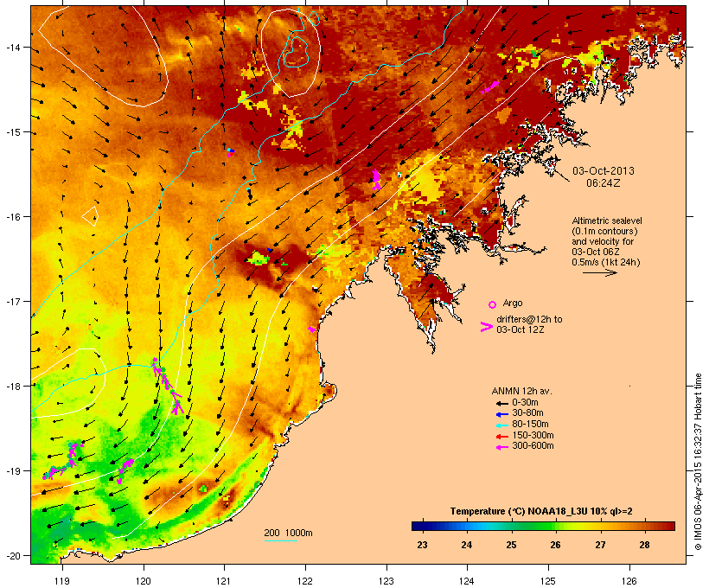Click the latitude axis label -15
The width and height of the screenshot is (709, 588).
(x=12, y=132)
